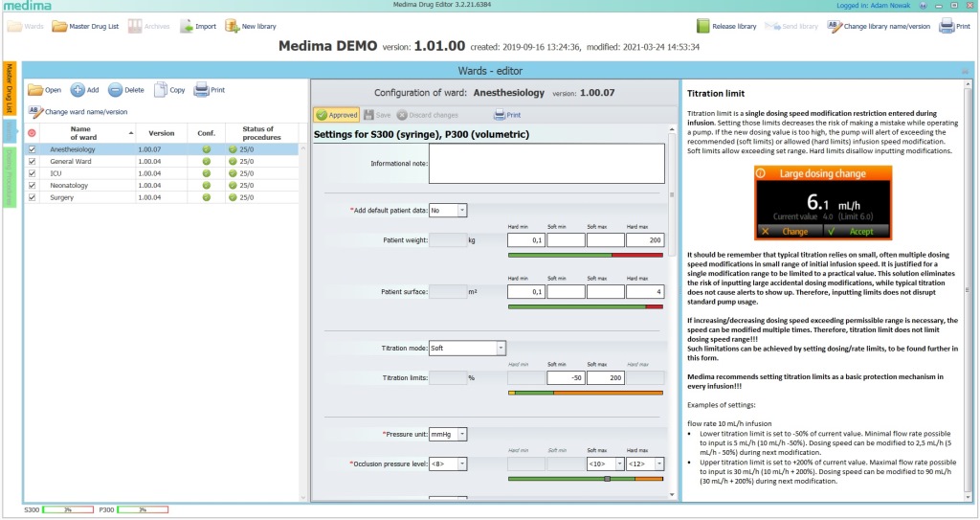The image size is (980, 520).
Task: Switch to Master Drug List side tab
Action: [x=10, y=89]
